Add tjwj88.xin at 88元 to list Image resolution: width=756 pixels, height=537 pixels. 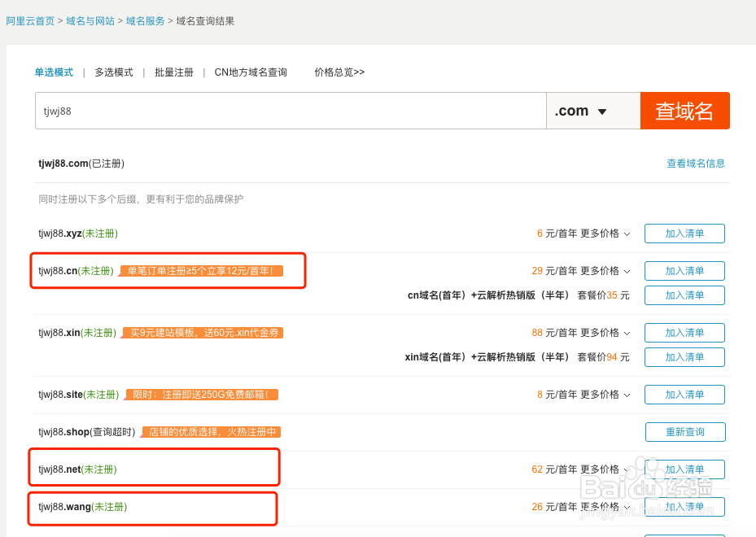pos(684,333)
